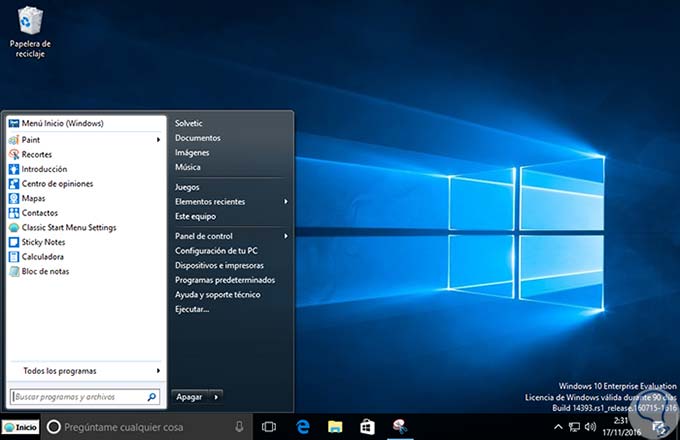This screenshot has height=440, width=680.
Task: Open Task View on the taskbar
Action: 269,427
